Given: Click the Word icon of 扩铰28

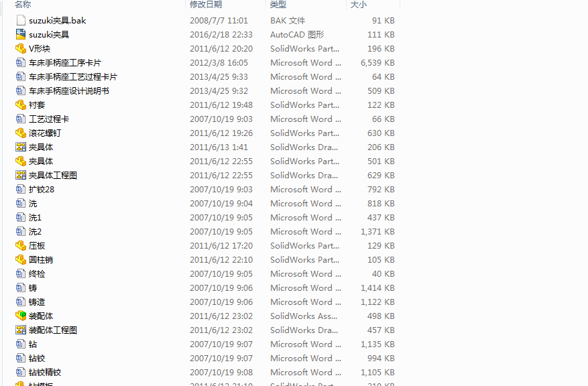Looking at the screenshot, I should pos(21,189).
